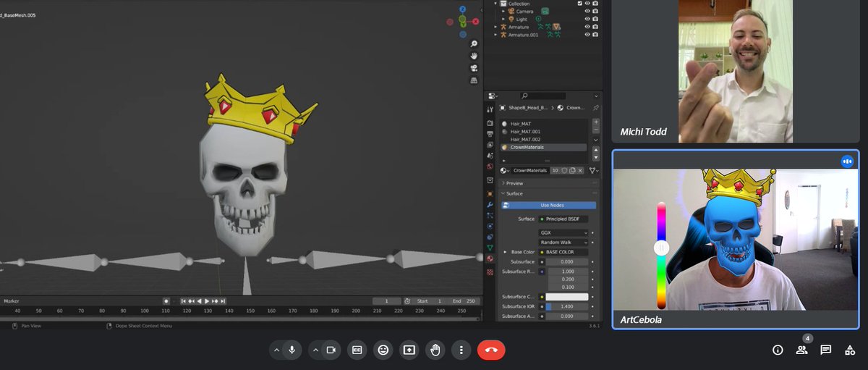Open the material filter funnel dropdown
Image resolution: width=868 pixels, height=370 pixels.
pos(593,170)
